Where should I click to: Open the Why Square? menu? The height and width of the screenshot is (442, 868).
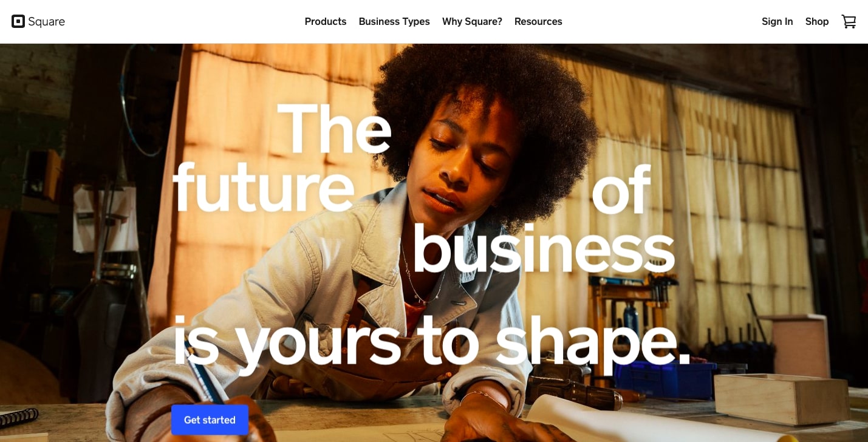[472, 22]
